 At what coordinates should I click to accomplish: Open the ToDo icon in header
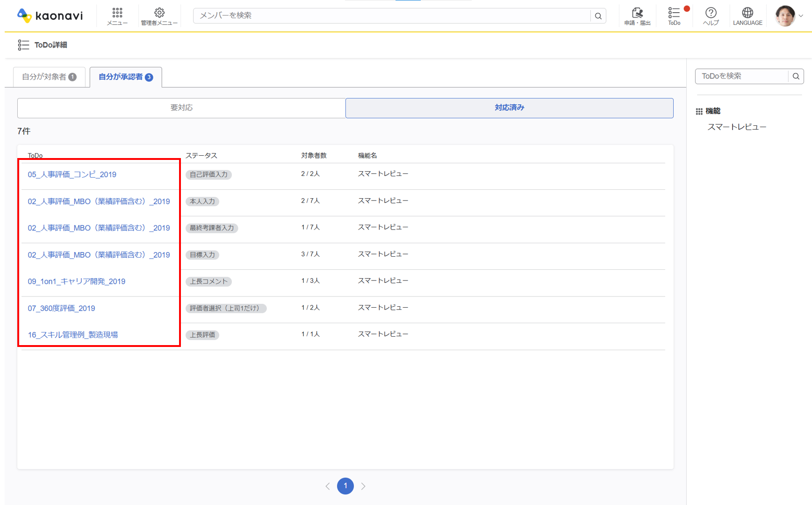coord(674,16)
